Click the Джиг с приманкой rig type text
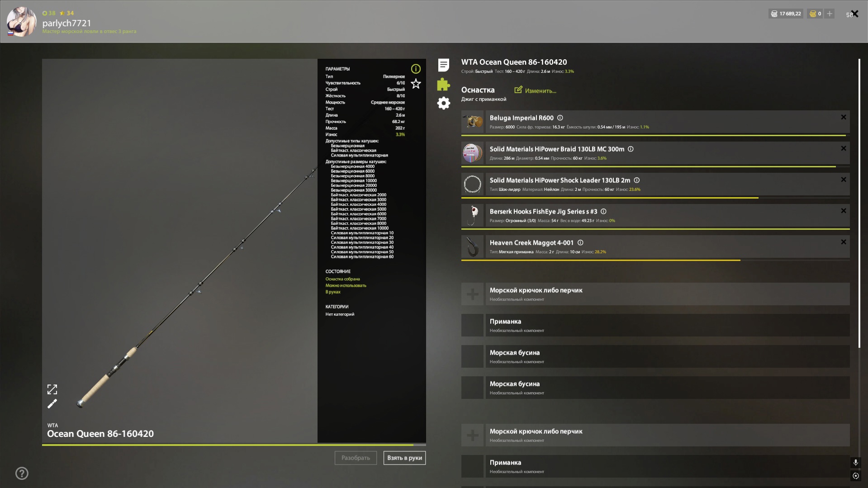The height and width of the screenshot is (488, 868). (484, 99)
